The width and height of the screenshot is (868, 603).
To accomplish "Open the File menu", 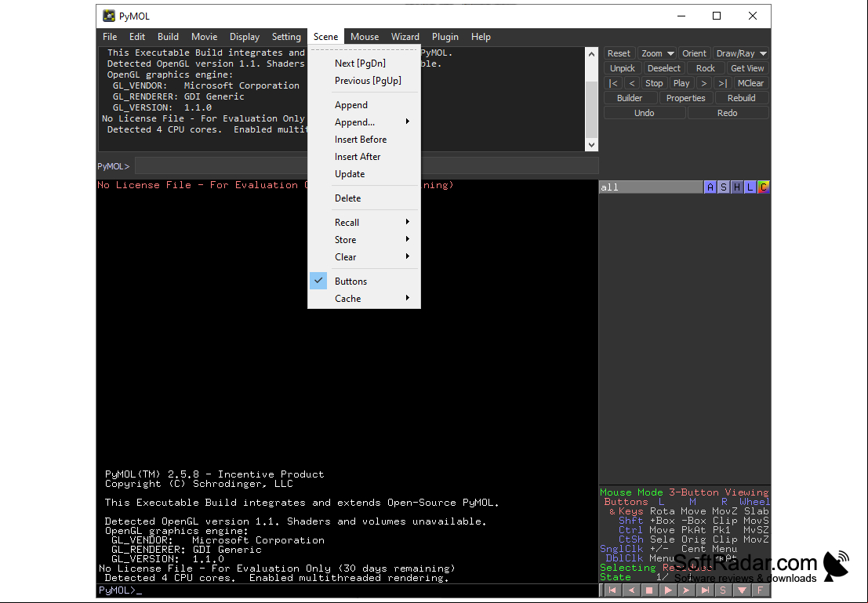I will (110, 37).
